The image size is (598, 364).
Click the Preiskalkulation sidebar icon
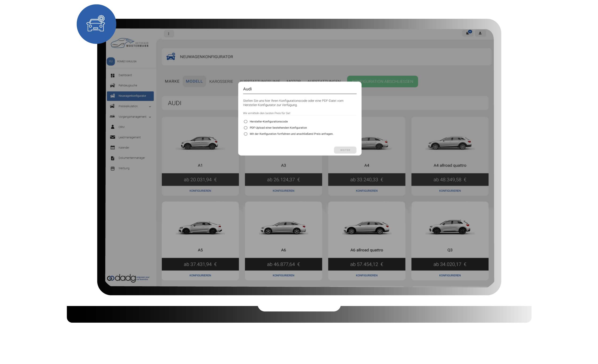113,106
